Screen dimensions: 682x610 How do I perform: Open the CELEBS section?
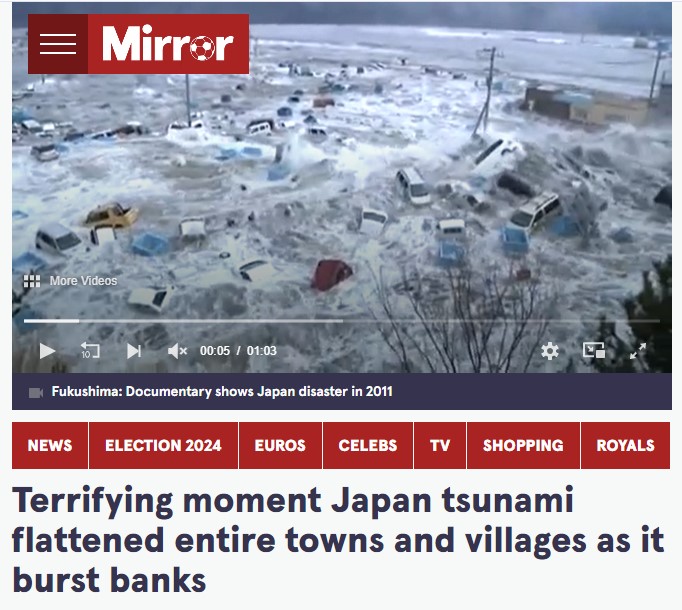click(x=368, y=446)
